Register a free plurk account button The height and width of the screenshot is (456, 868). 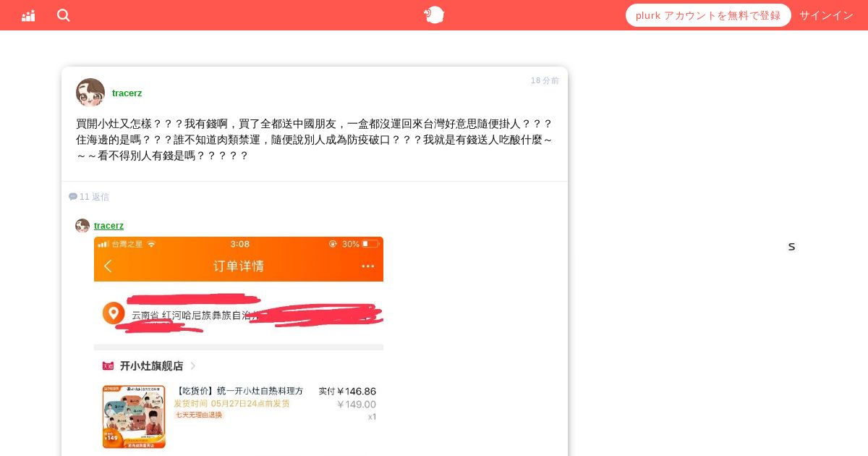click(x=708, y=15)
